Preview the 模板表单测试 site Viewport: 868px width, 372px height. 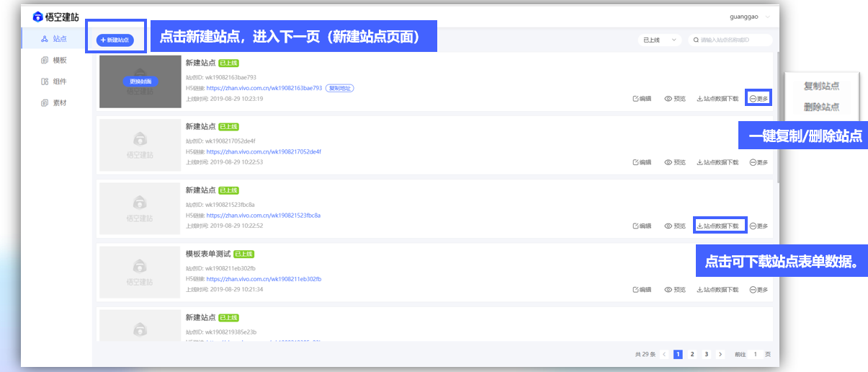[x=675, y=290]
